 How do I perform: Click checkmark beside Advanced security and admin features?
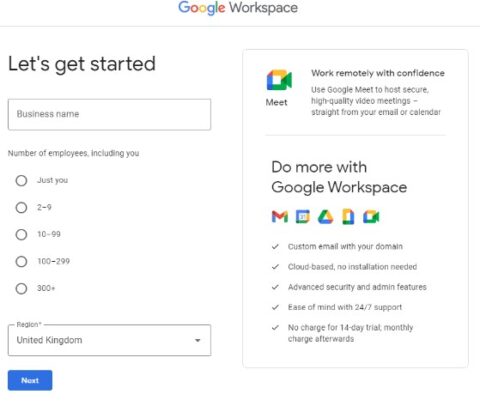(275, 287)
